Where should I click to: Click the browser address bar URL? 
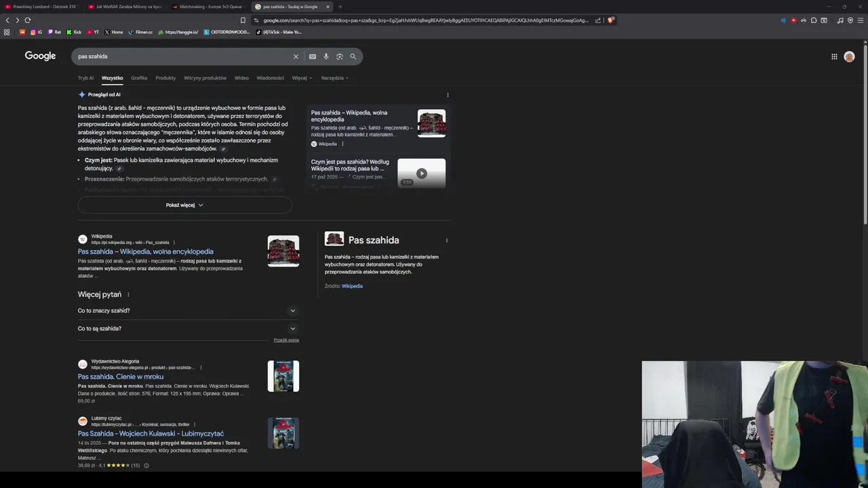click(x=426, y=20)
